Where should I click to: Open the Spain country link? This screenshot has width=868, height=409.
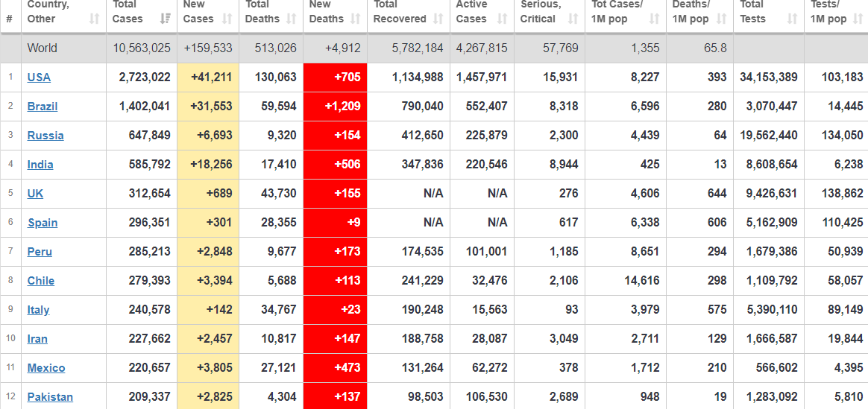(x=42, y=223)
